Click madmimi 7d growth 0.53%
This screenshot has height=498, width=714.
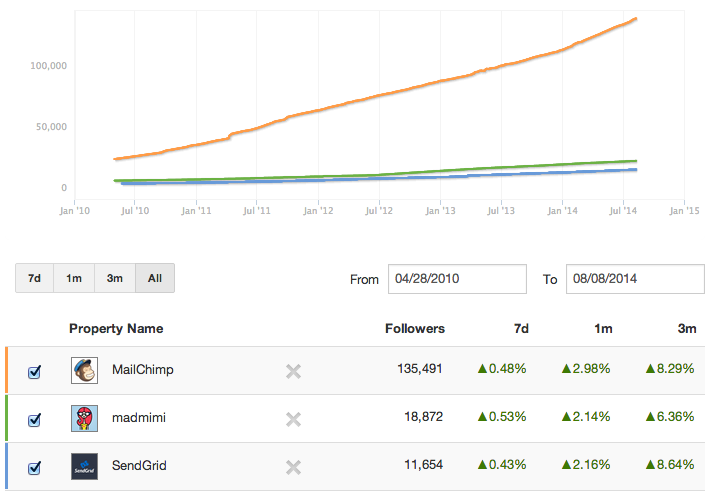coord(502,417)
